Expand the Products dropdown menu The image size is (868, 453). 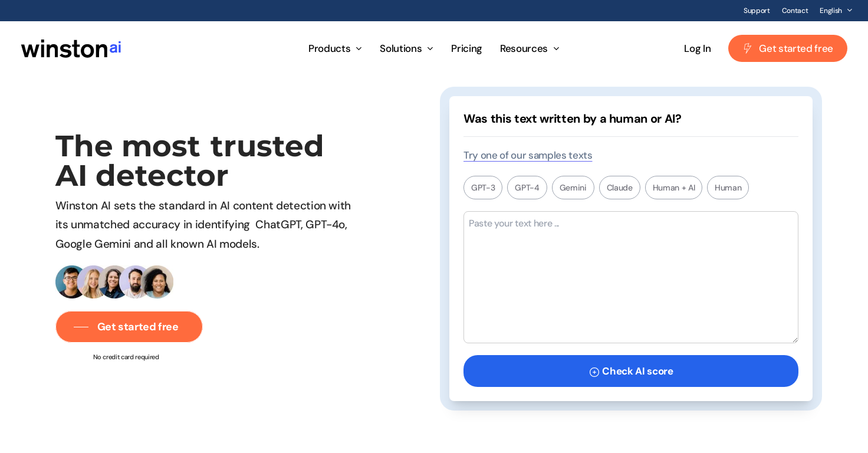tap(335, 48)
